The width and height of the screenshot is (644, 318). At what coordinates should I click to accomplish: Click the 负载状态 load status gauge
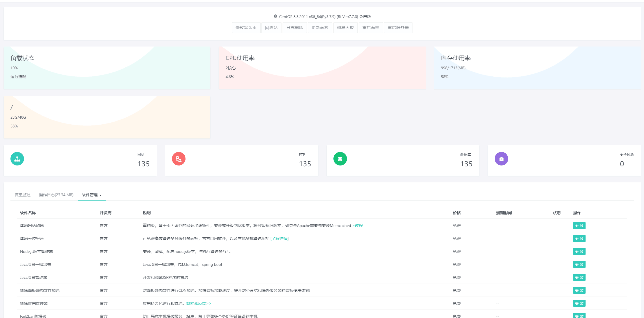point(107,68)
